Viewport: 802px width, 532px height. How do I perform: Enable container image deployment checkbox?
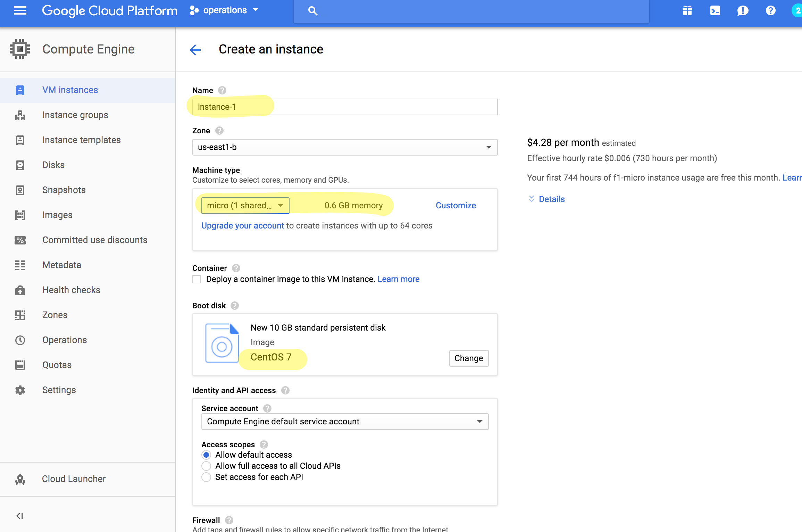coord(197,279)
